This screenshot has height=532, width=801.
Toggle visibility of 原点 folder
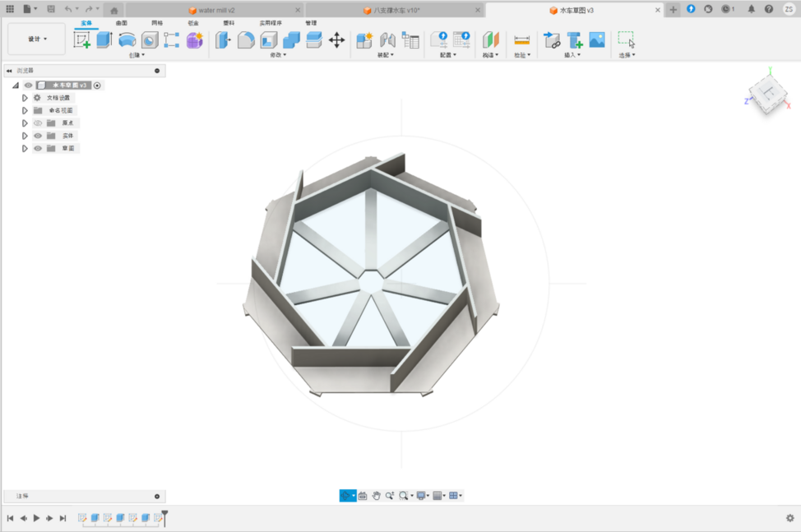[x=38, y=123]
